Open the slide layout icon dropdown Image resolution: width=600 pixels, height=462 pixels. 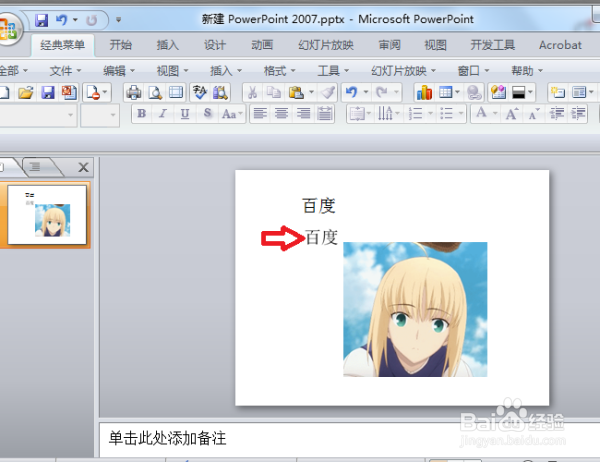(591, 92)
